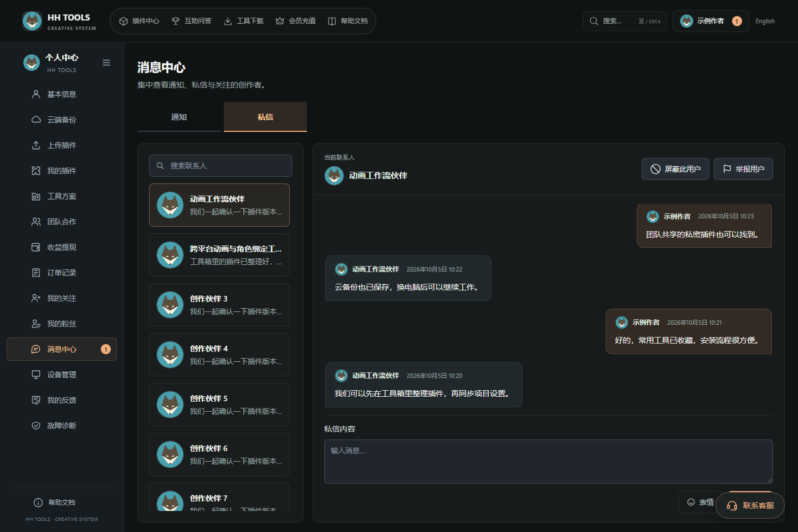Image resolution: width=798 pixels, height=532 pixels.
Task: Open 故障诊断 in the sidebar
Action: [62, 426]
